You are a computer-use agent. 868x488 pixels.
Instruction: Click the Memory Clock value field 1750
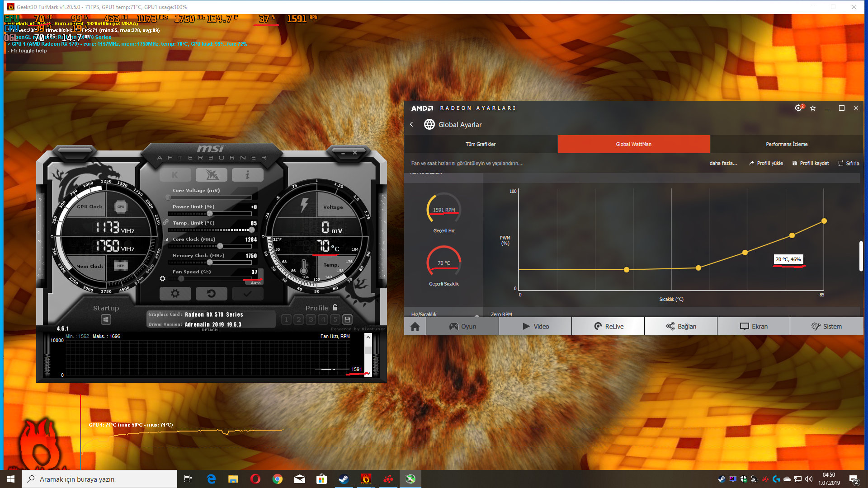click(x=251, y=256)
